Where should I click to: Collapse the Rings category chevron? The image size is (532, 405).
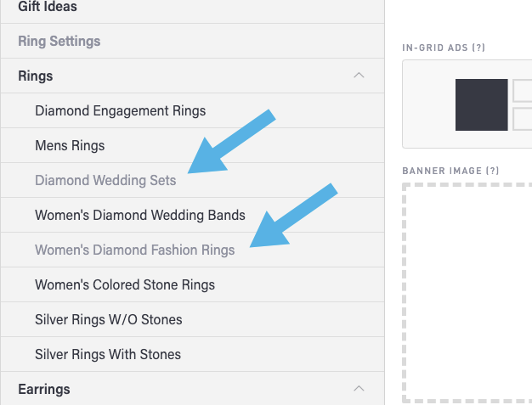(359, 76)
